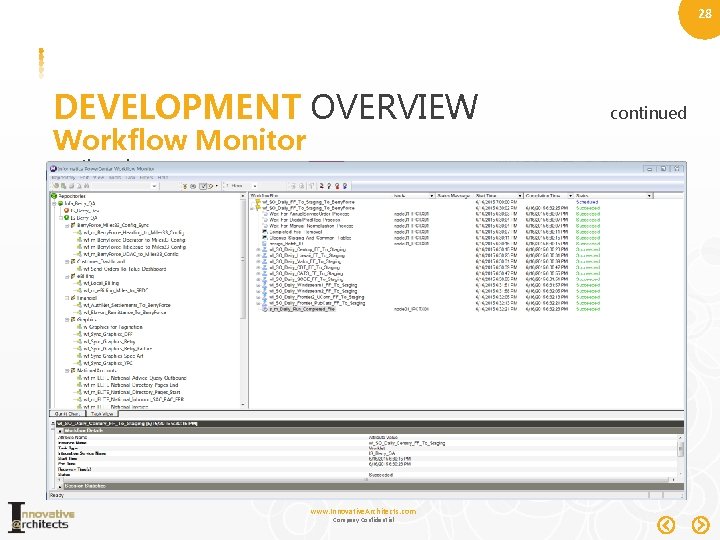Viewport: 720px width, 540px height.
Task: Expand the Session Statistics section
Action: (60, 486)
